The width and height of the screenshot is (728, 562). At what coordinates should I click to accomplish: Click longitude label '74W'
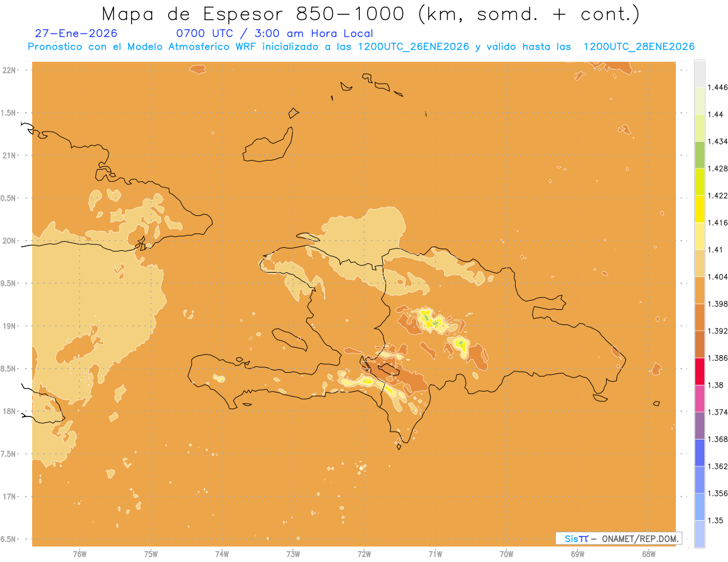tap(222, 554)
